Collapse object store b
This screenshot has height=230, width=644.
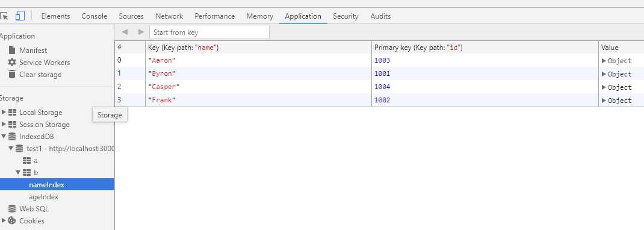(18, 172)
